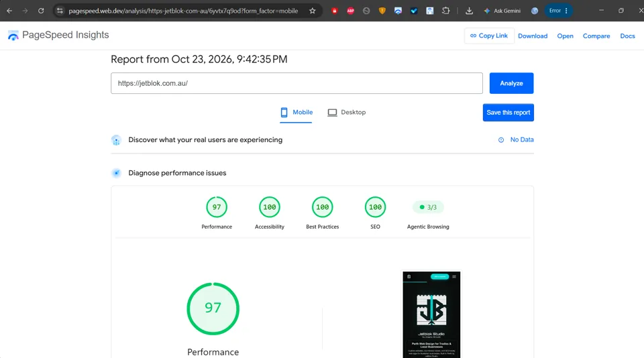Click the address bar URL

(183, 11)
